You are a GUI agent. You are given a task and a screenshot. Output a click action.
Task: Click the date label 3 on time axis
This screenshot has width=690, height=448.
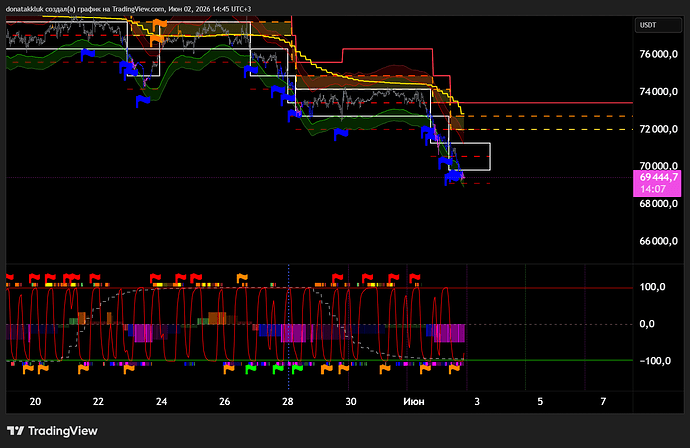click(477, 401)
